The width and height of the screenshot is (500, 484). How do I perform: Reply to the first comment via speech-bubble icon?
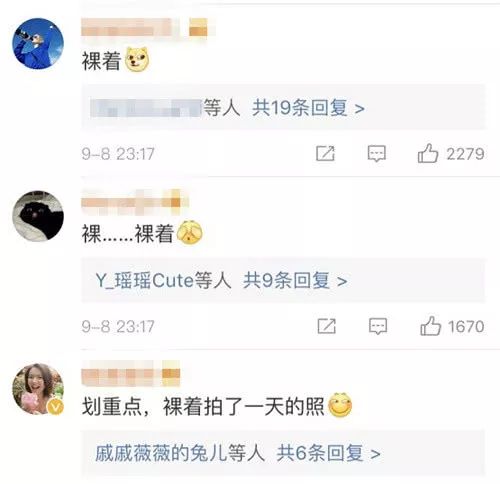[x=377, y=154]
